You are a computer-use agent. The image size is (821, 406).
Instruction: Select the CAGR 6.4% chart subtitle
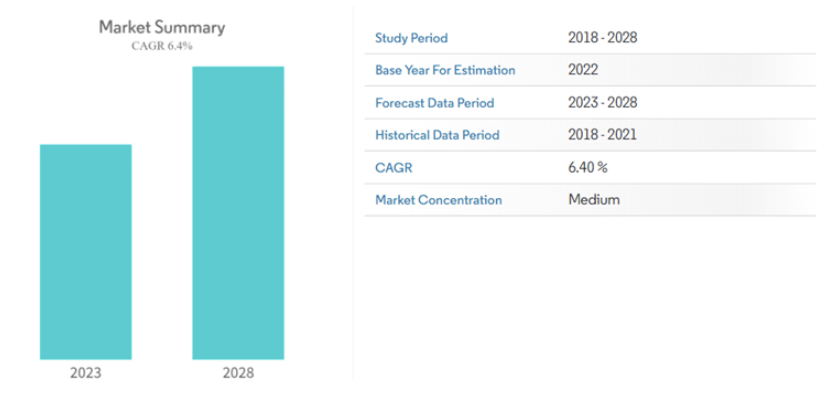point(161,46)
